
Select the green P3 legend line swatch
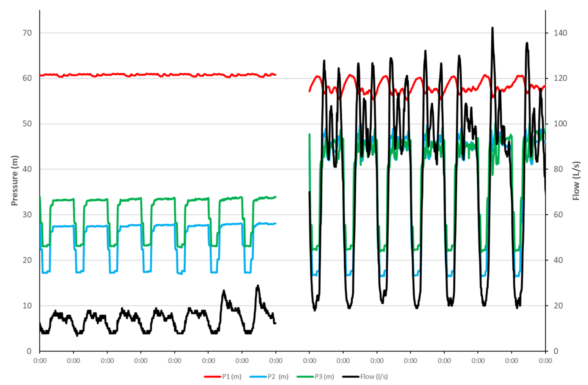point(305,377)
